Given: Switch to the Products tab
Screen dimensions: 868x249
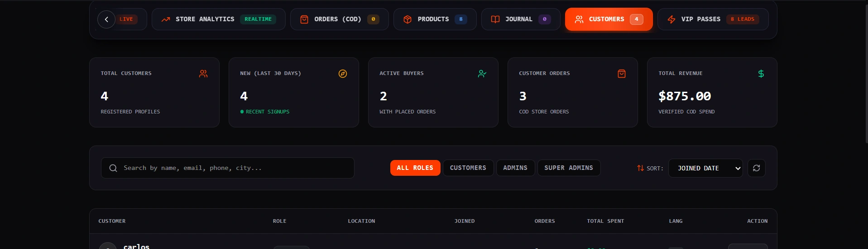Looking at the screenshot, I should pyautogui.click(x=435, y=19).
